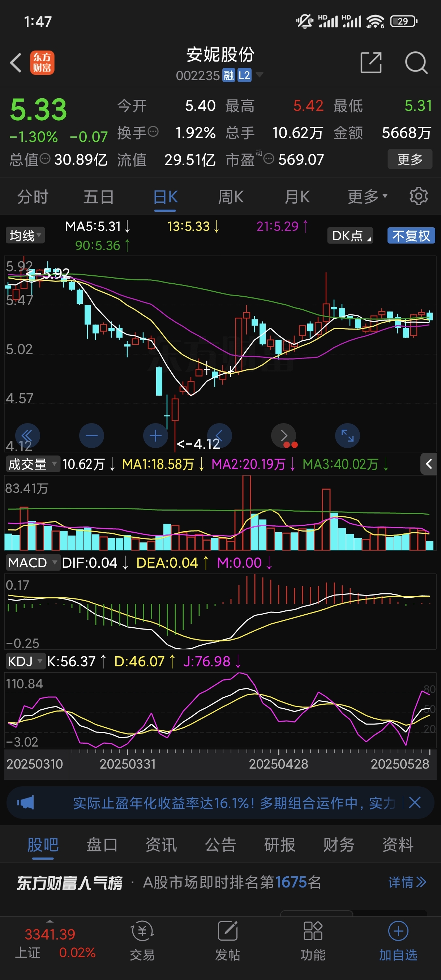This screenshot has width=441, height=980.
Task: Tap the MA5:5.31 value
Action: point(97,226)
